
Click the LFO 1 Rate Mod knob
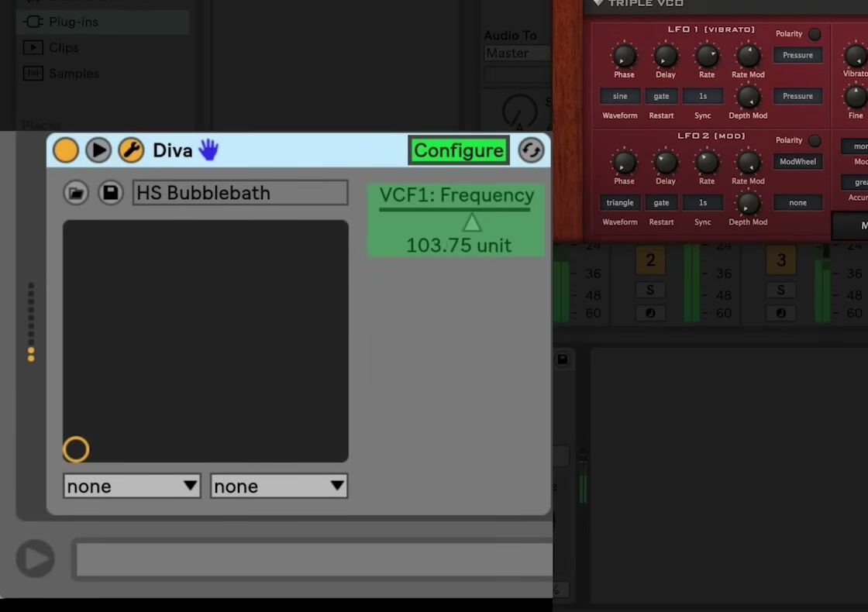pyautogui.click(x=748, y=56)
